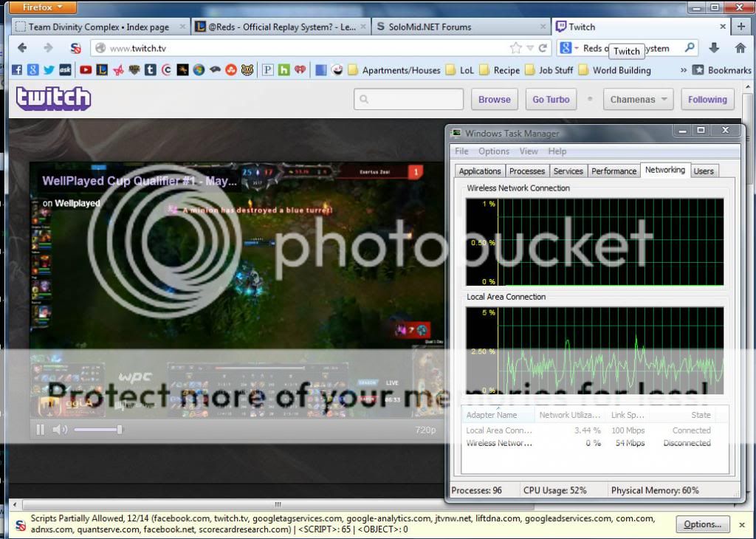Open the Firefox application menu button

tap(44, 7)
